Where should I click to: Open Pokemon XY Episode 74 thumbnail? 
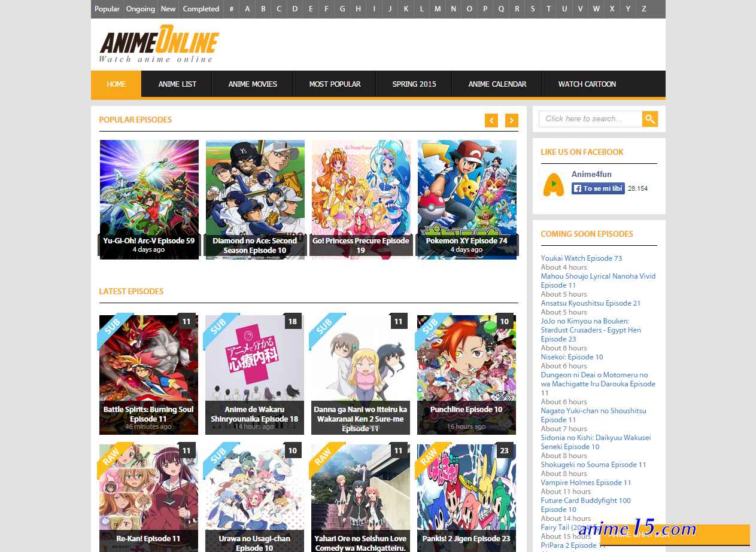pyautogui.click(x=467, y=200)
